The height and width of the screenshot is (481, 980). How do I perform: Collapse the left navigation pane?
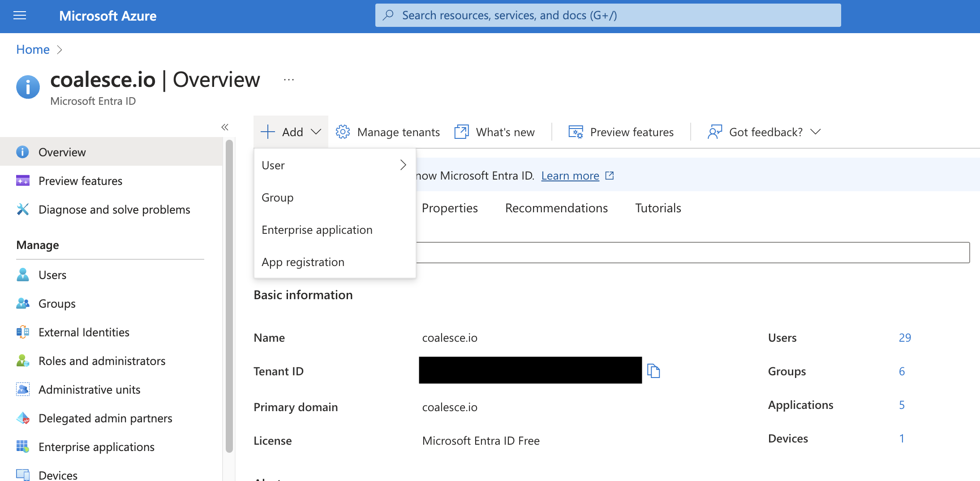coord(225,127)
